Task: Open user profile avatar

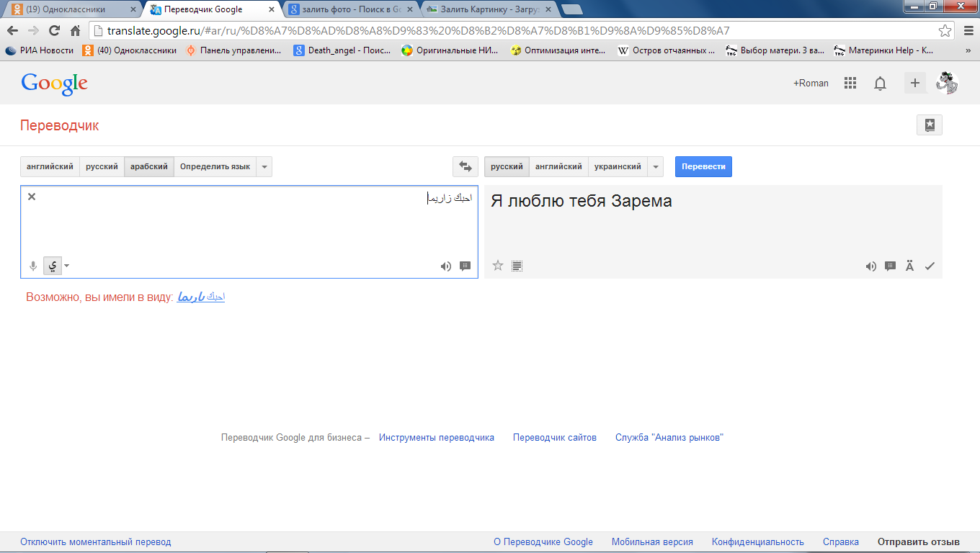Action: [x=947, y=83]
